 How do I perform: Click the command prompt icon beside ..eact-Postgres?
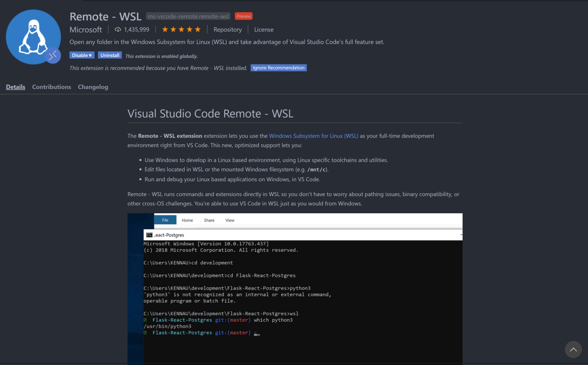[x=149, y=235]
